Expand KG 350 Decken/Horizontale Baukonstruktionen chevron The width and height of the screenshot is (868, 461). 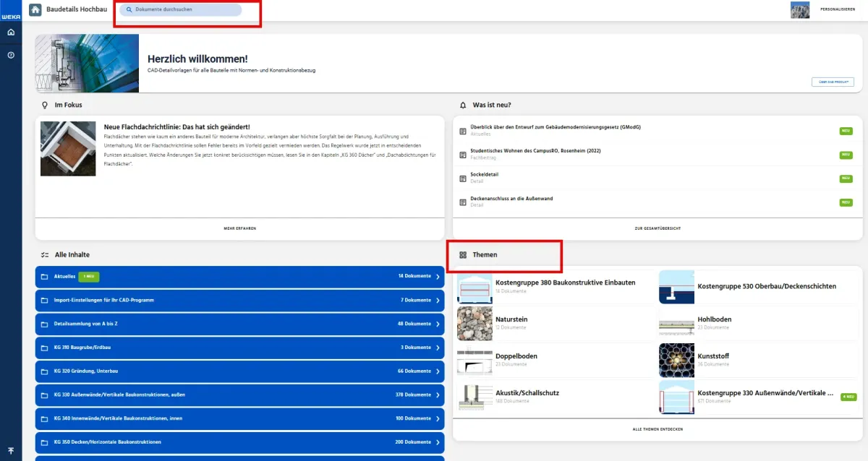click(x=438, y=442)
